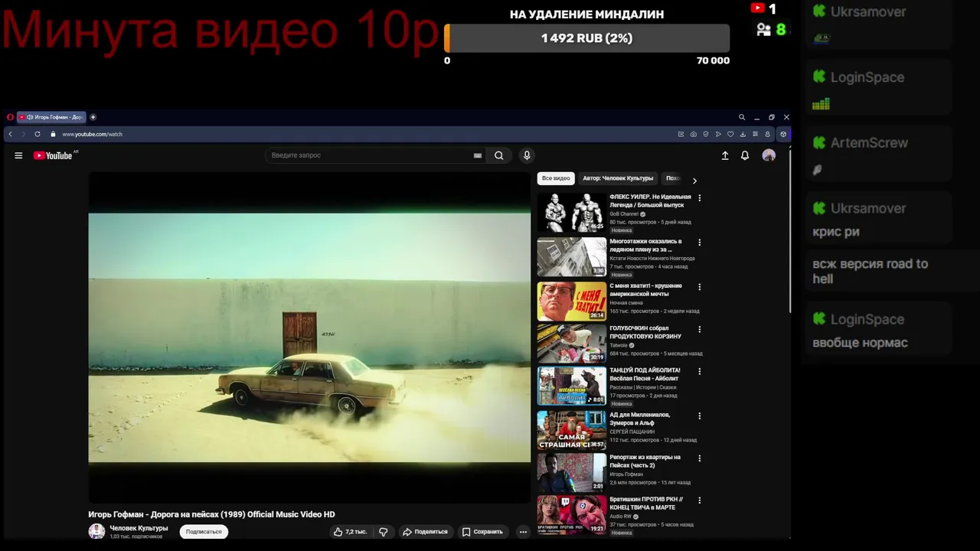Go back with the browser back arrow
Image resolution: width=980 pixels, height=551 pixels.
point(10,134)
